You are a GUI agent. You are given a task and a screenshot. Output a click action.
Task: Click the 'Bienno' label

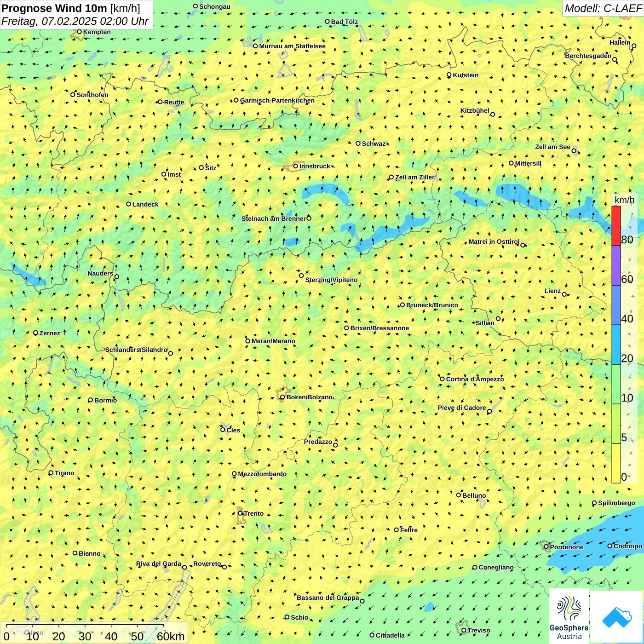coord(90,553)
